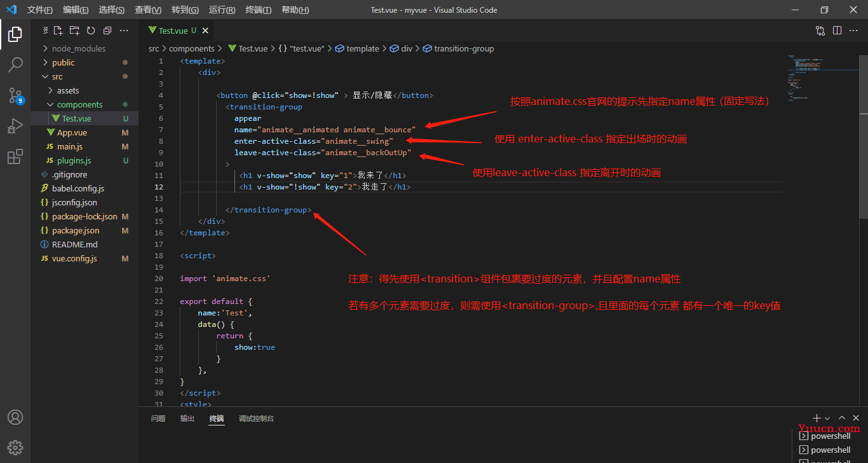Image resolution: width=868 pixels, height=463 pixels.
Task: Open editor more actions ellipsis
Action: click(x=853, y=31)
